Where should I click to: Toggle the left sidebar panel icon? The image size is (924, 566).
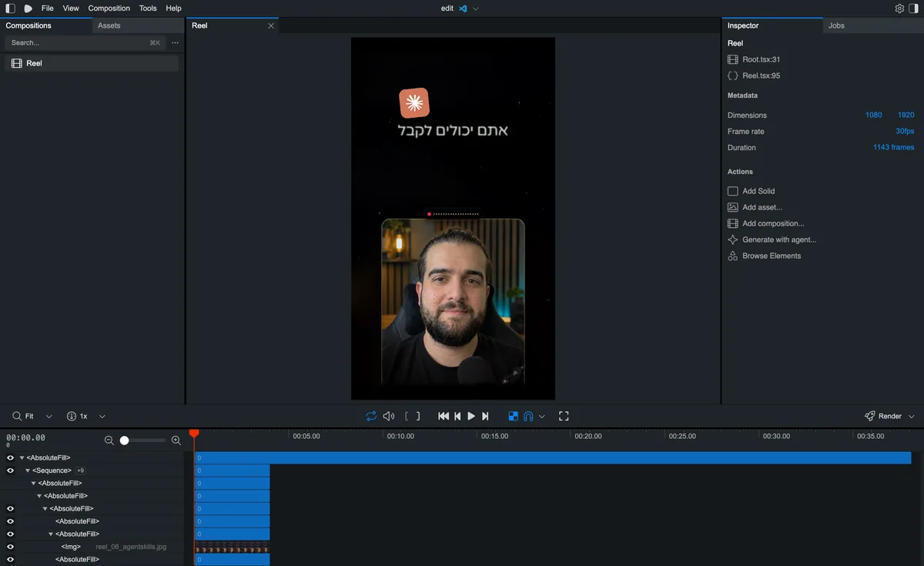tap(11, 8)
